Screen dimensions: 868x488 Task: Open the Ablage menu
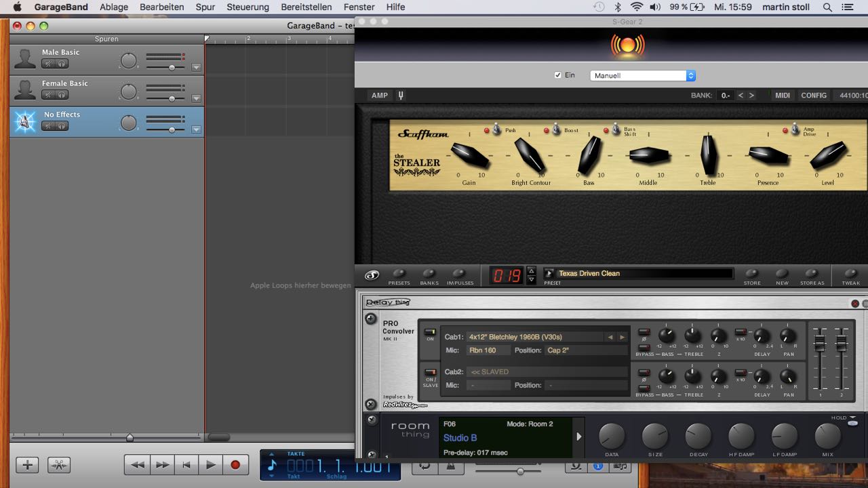pos(114,7)
